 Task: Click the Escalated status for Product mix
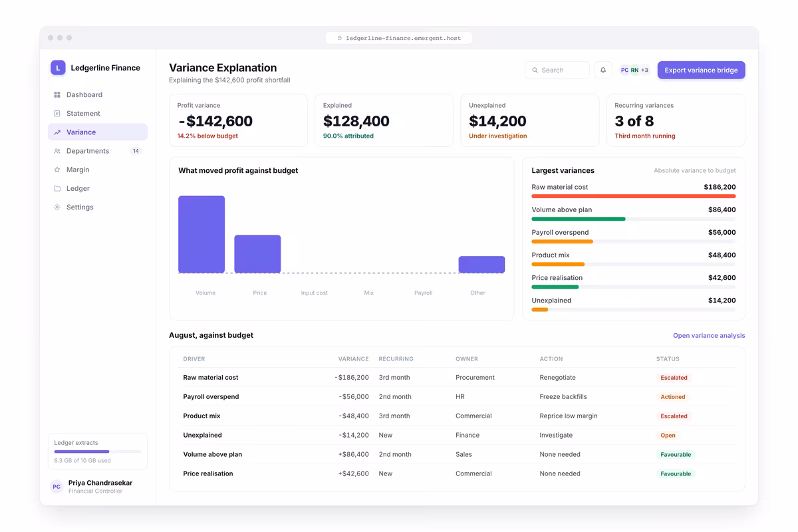[674, 416]
